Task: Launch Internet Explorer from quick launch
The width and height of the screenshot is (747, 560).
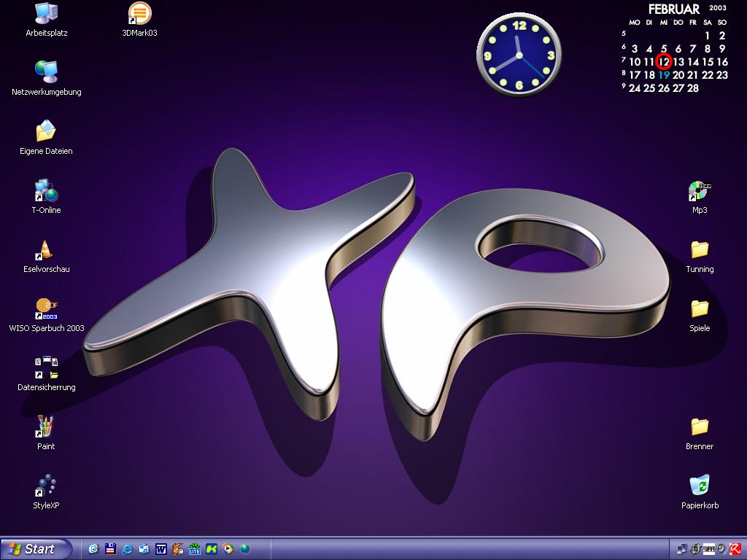Action: 127,549
